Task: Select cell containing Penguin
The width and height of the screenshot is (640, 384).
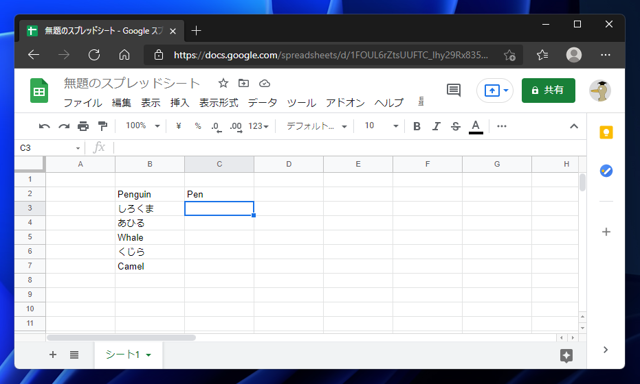Action: 150,194
